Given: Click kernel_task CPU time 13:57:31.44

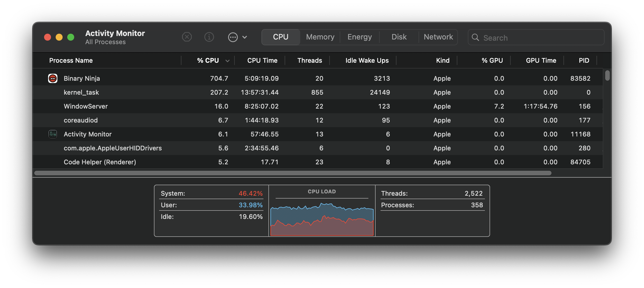Looking at the screenshot, I should (x=260, y=92).
